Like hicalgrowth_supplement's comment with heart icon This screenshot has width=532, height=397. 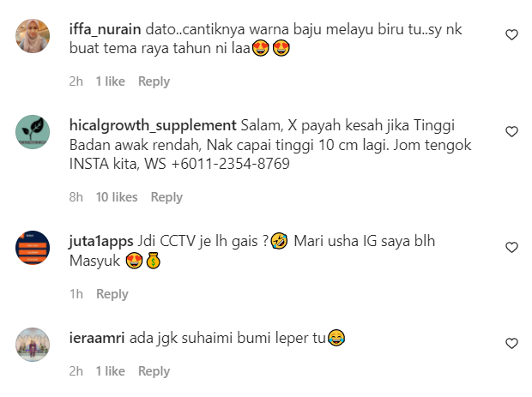click(511, 131)
